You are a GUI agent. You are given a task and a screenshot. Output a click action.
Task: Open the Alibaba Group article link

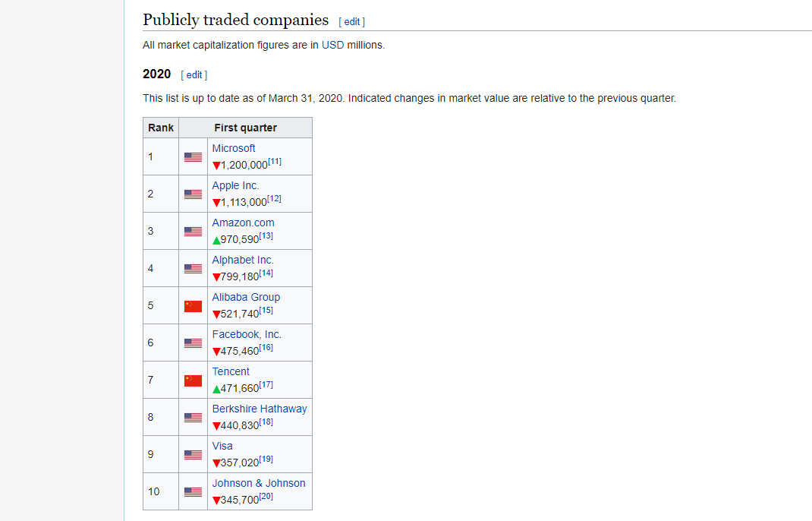tap(246, 297)
